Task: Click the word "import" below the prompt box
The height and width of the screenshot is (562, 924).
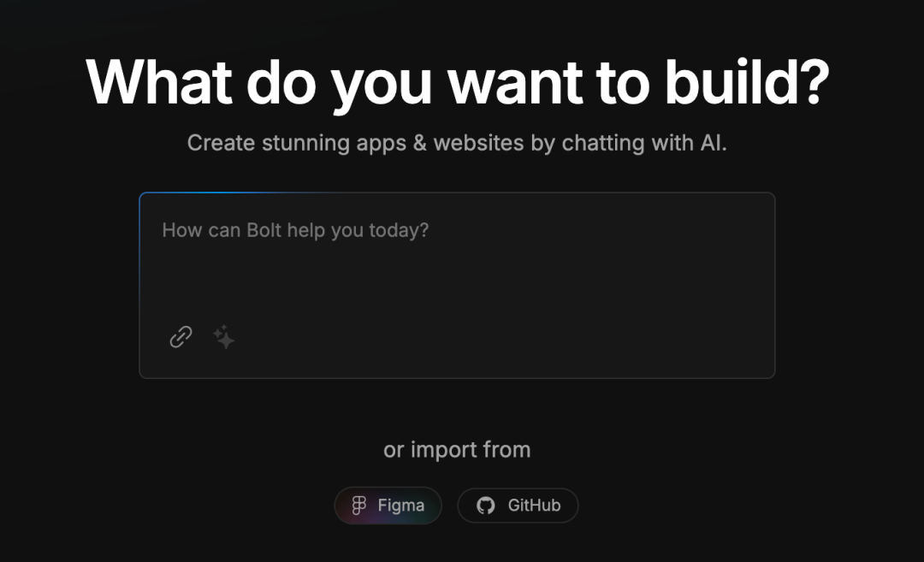Action: coord(445,450)
